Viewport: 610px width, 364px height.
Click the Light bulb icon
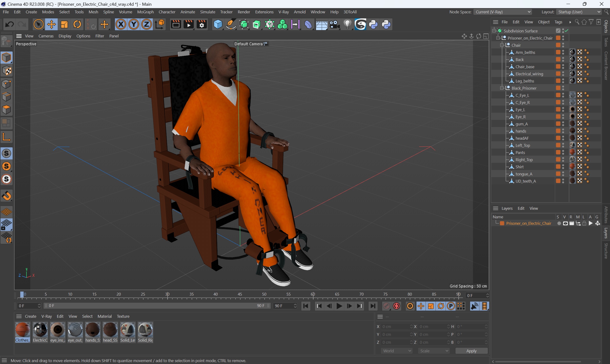click(x=348, y=24)
